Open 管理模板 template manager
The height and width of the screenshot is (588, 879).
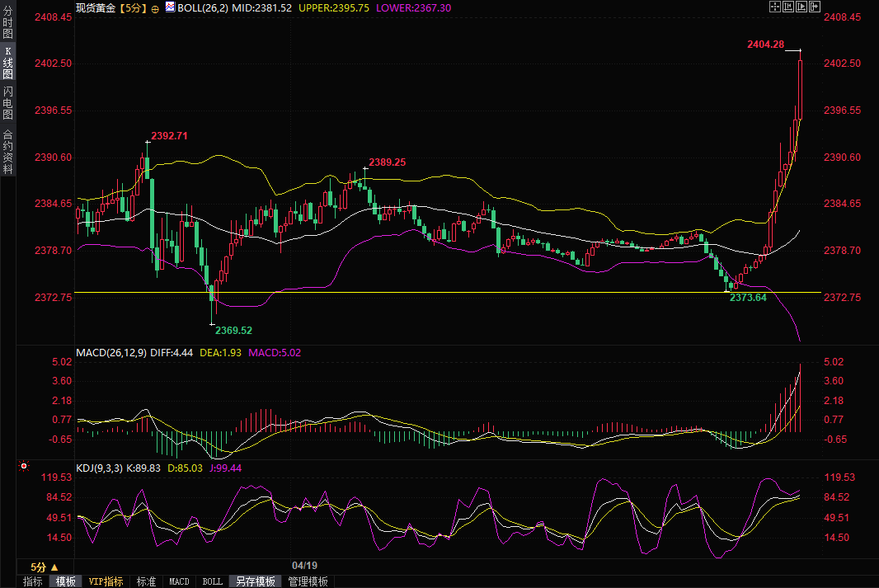tap(308, 581)
